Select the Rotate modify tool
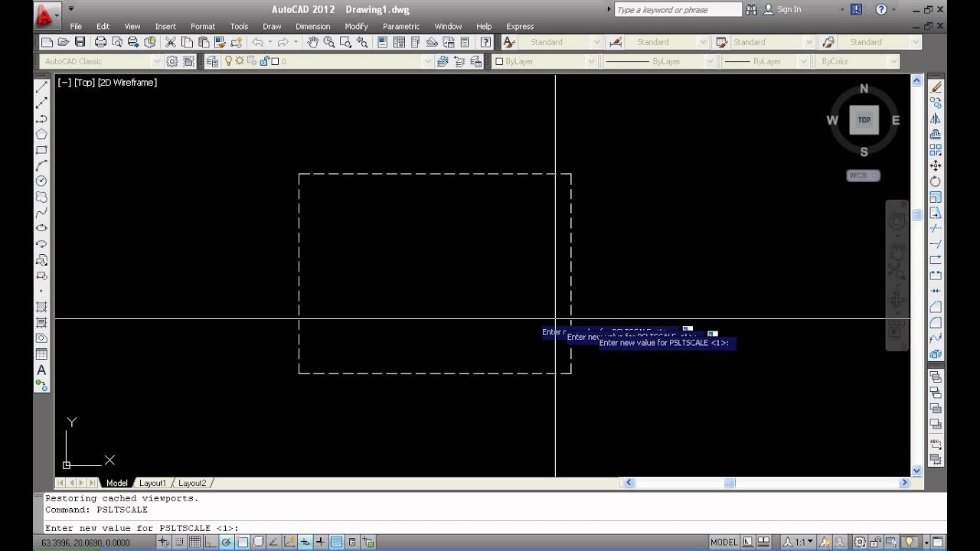Image resolution: width=980 pixels, height=551 pixels. [x=936, y=181]
